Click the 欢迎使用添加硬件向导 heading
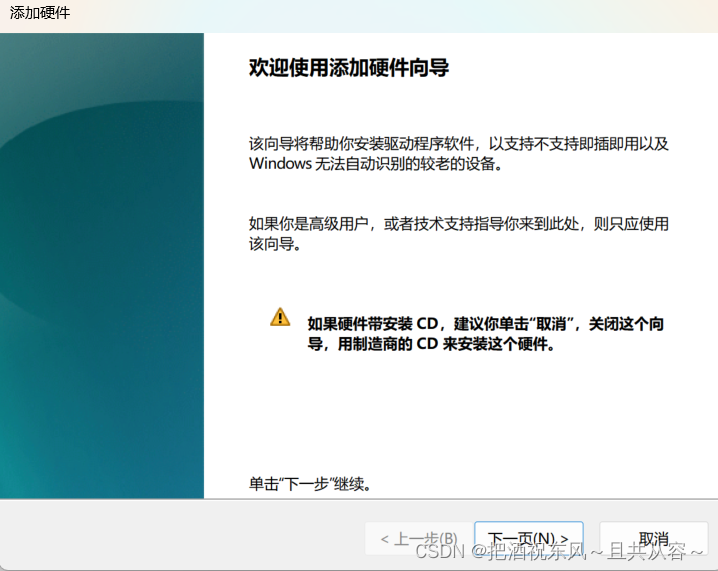Image resolution: width=718 pixels, height=571 pixels. click(349, 68)
